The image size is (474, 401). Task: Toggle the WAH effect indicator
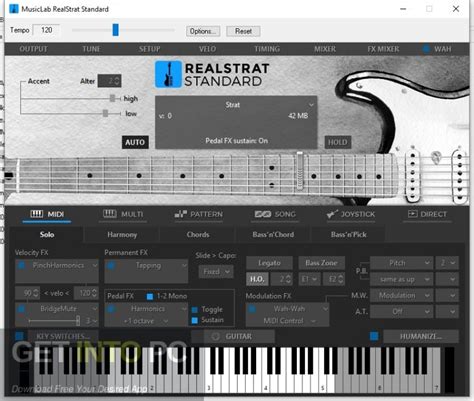click(426, 49)
